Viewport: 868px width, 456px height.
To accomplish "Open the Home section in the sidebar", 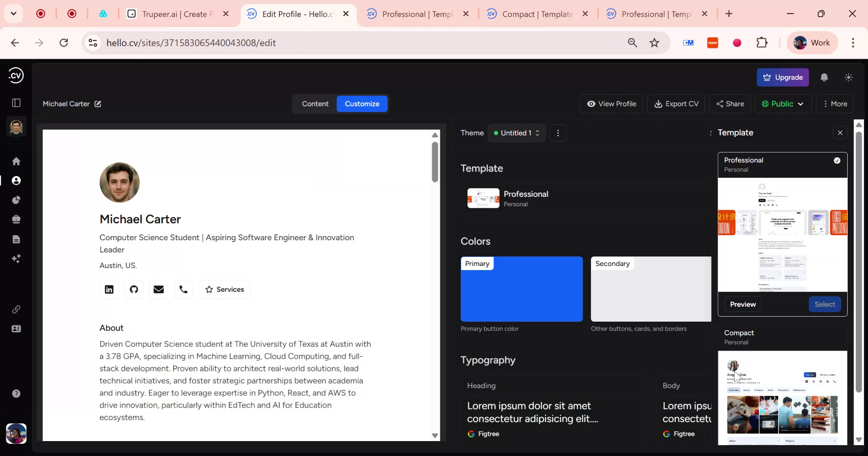I will 16,161.
